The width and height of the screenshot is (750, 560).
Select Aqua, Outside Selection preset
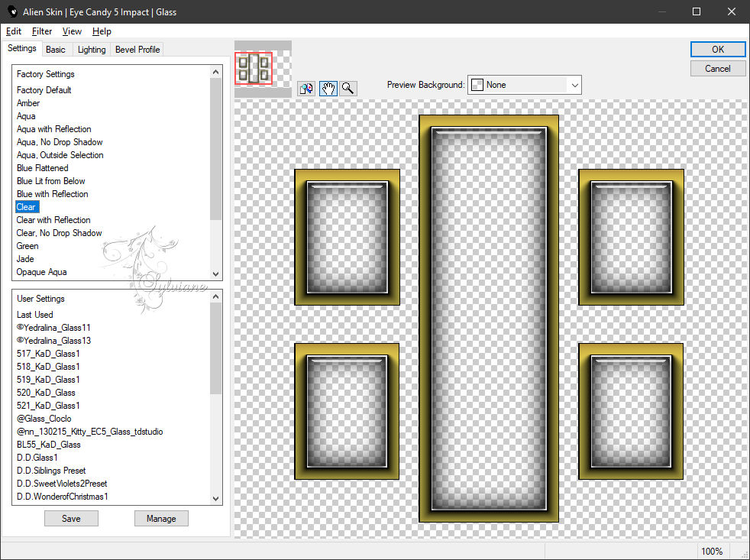pos(60,154)
